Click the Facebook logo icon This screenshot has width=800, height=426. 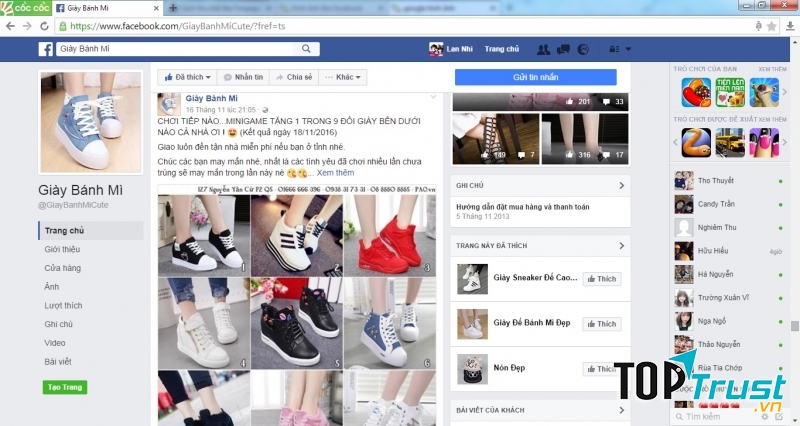click(46, 49)
